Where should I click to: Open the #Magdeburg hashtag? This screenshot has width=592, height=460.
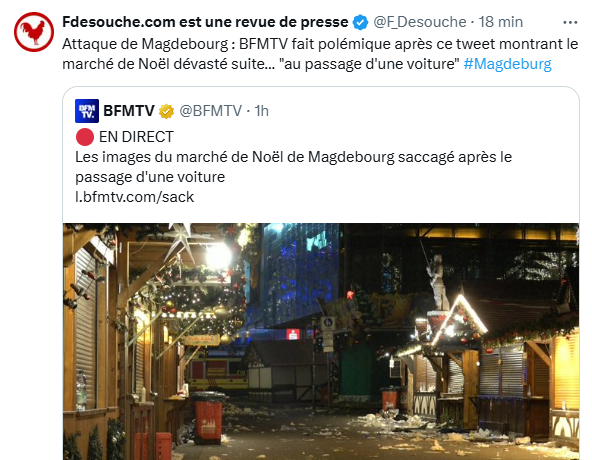coord(507,64)
